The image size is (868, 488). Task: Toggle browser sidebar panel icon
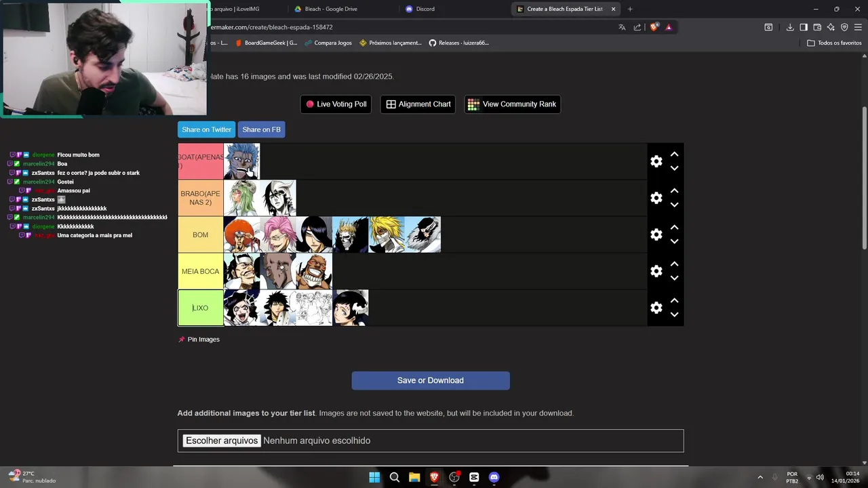coord(804,27)
